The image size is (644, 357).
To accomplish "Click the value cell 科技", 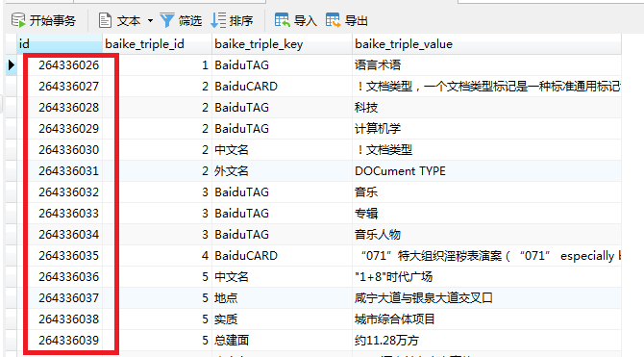I will [486, 108].
